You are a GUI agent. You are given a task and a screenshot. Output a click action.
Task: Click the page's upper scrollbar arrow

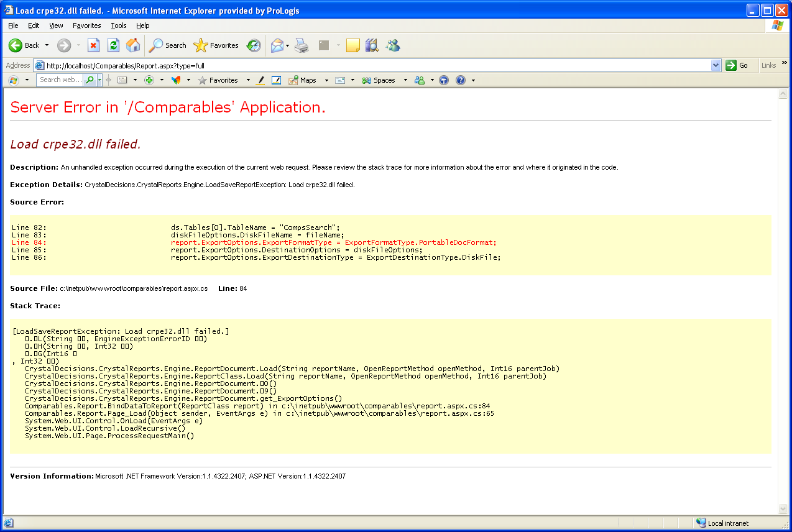pos(783,94)
